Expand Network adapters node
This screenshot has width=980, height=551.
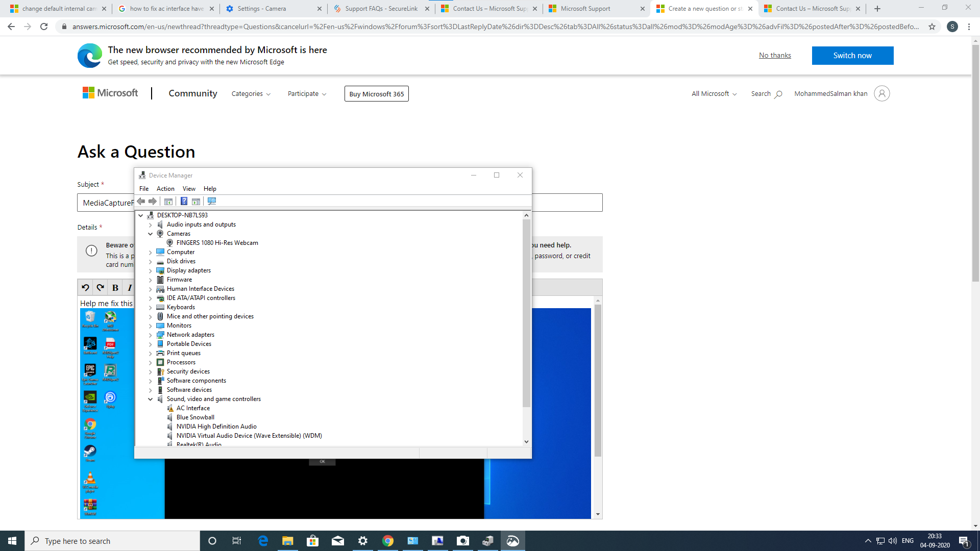tap(150, 335)
